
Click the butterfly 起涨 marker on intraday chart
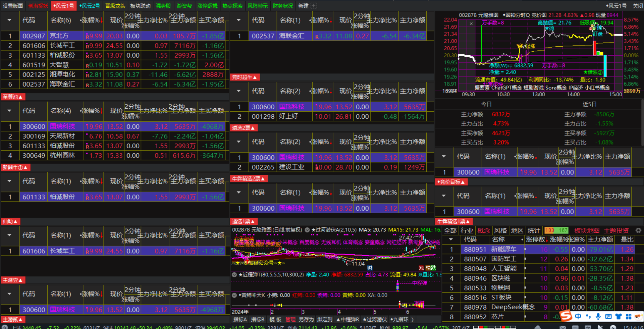point(521,46)
